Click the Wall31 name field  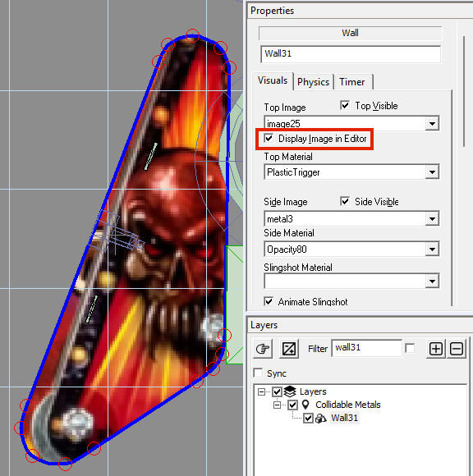click(x=351, y=54)
